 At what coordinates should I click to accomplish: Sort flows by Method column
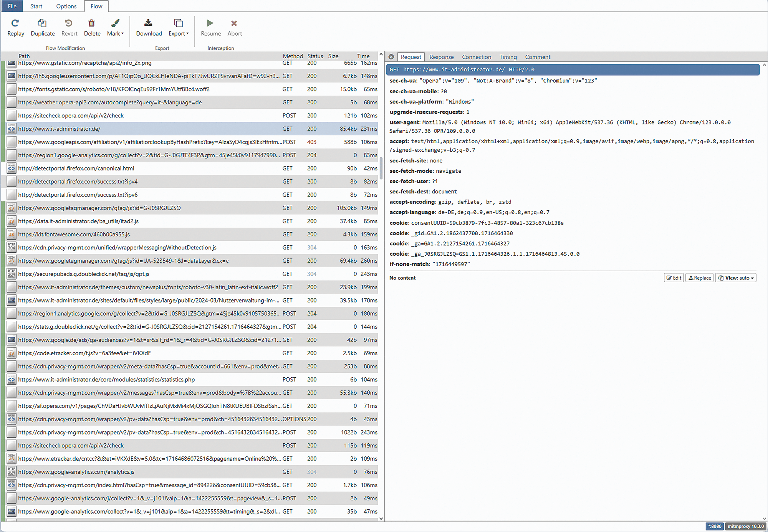click(x=293, y=56)
